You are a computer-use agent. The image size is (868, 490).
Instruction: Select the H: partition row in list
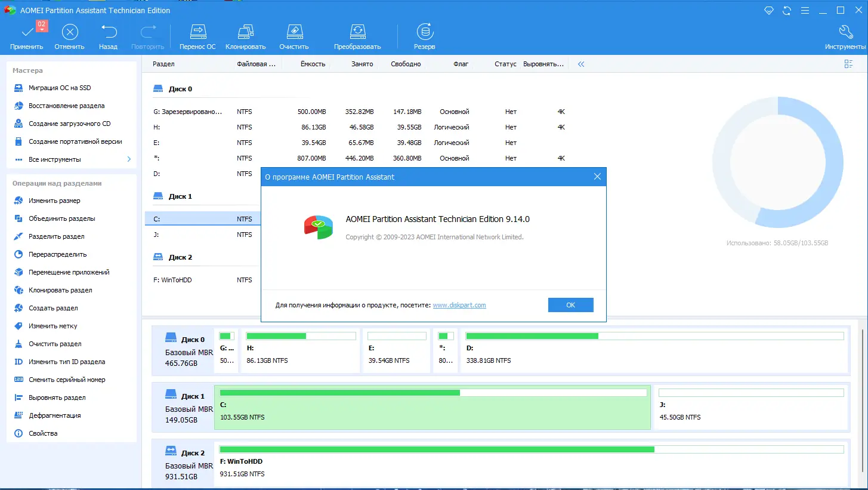click(359, 127)
